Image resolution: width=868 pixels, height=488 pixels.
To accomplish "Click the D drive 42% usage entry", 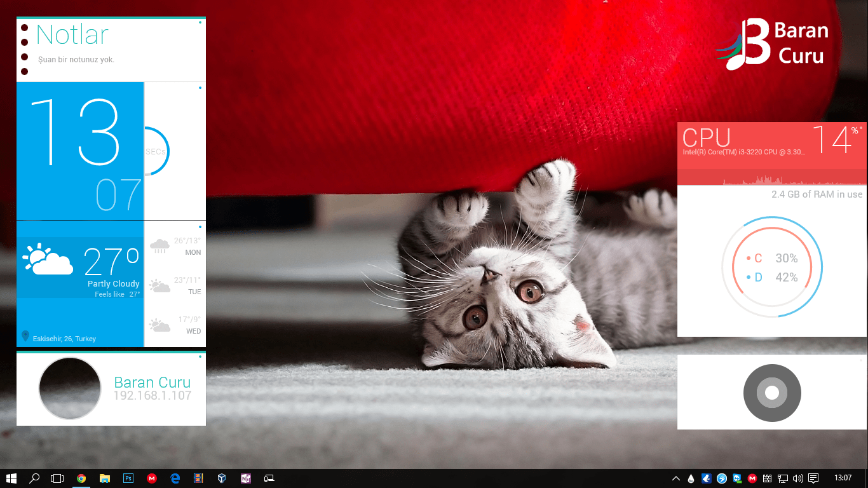I will [772, 278].
